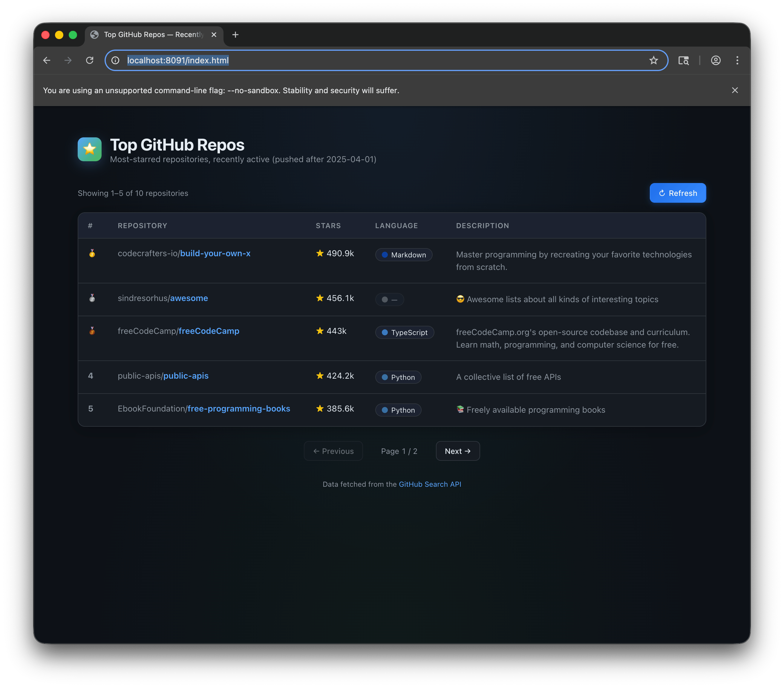This screenshot has width=784, height=688.
Task: Click the Showing 1–5 of 10 repositories text
Action: click(x=133, y=193)
